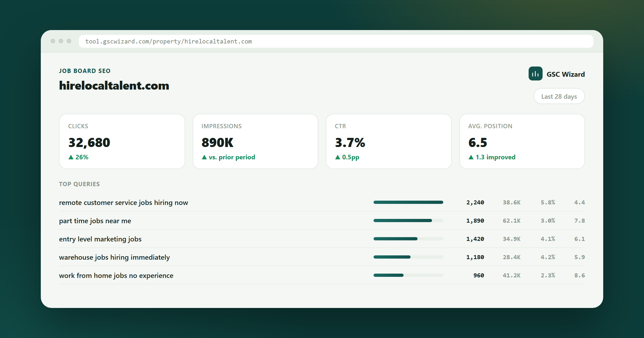Open query 'work from home jobs no experience'
This screenshot has width=644, height=338.
click(x=116, y=275)
